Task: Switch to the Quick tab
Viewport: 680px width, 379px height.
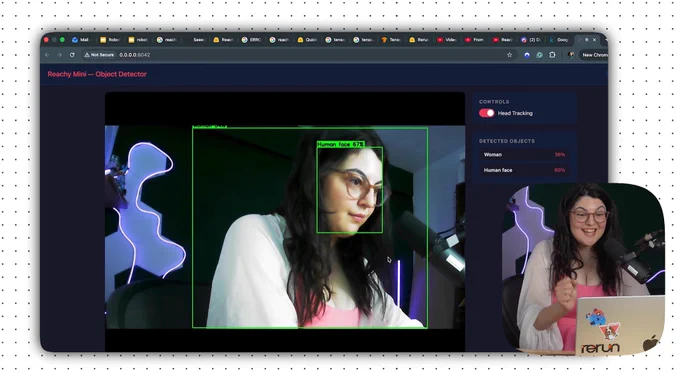Action: [307, 40]
